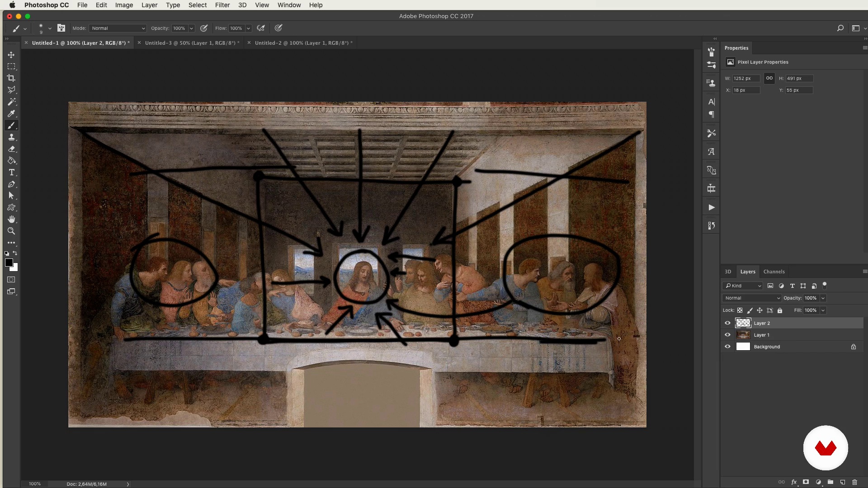Click the search magnifier icon
Viewport: 868px width, 488px height.
pyautogui.click(x=840, y=28)
